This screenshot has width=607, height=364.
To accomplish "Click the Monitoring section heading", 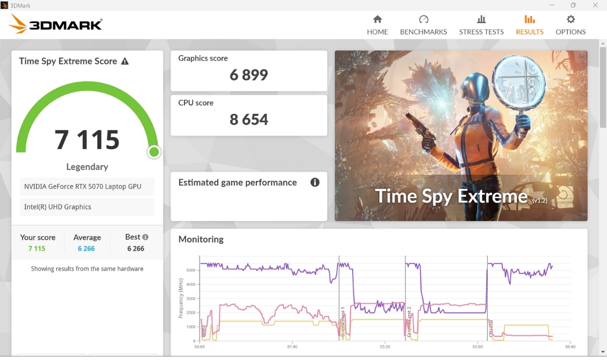I will point(201,239).
